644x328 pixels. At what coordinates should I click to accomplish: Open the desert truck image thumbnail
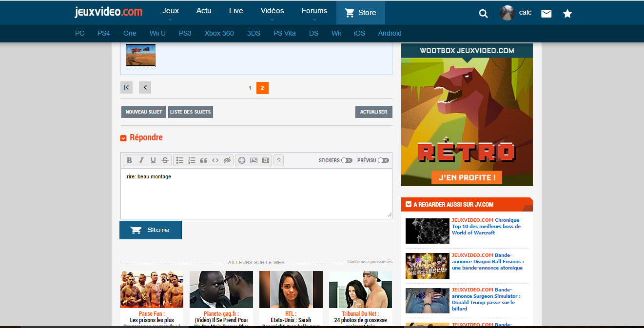[140, 55]
